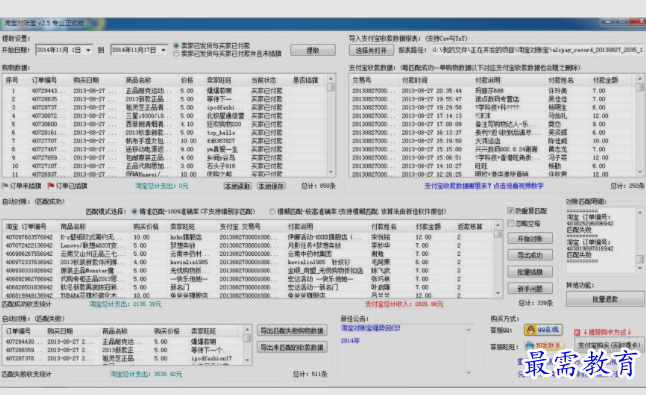The image size is (646, 395).
Task: Click the 购买价格 header in matched table
Action: [146, 227]
